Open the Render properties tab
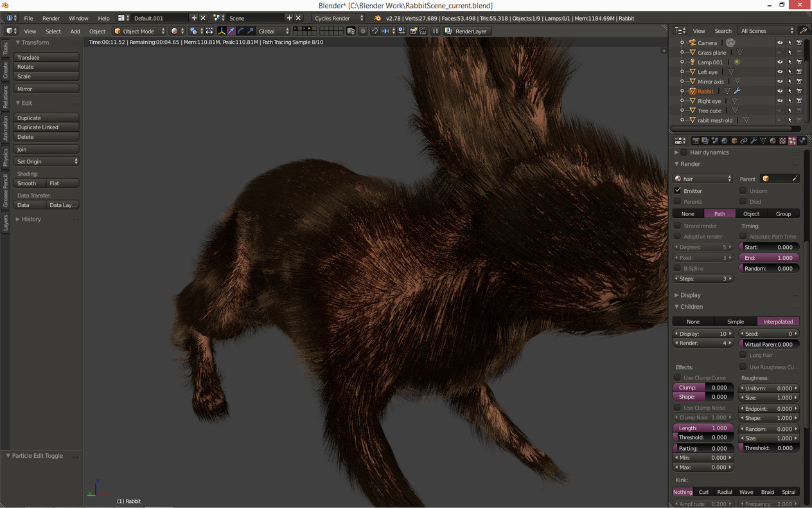This screenshot has width=812, height=508. pyautogui.click(x=696, y=140)
